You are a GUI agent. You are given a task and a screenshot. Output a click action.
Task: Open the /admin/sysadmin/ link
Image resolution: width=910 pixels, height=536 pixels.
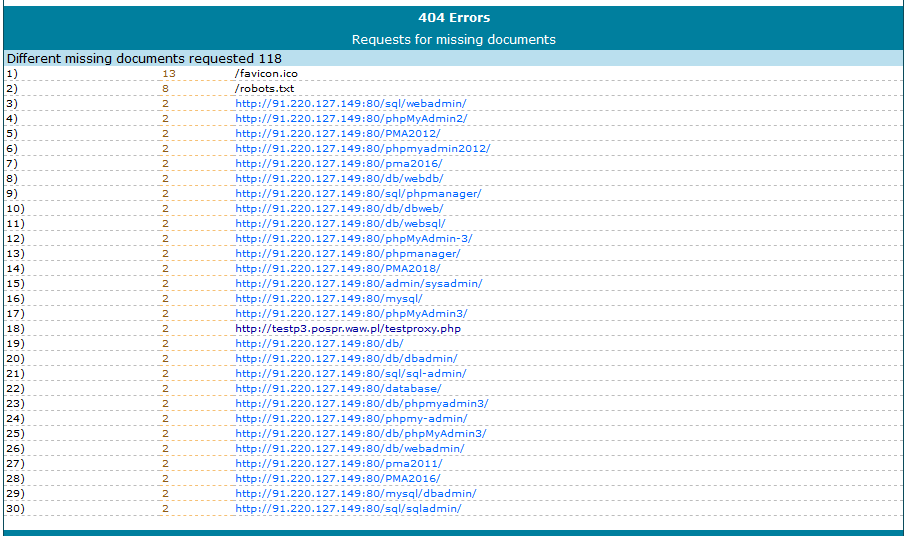click(x=359, y=284)
